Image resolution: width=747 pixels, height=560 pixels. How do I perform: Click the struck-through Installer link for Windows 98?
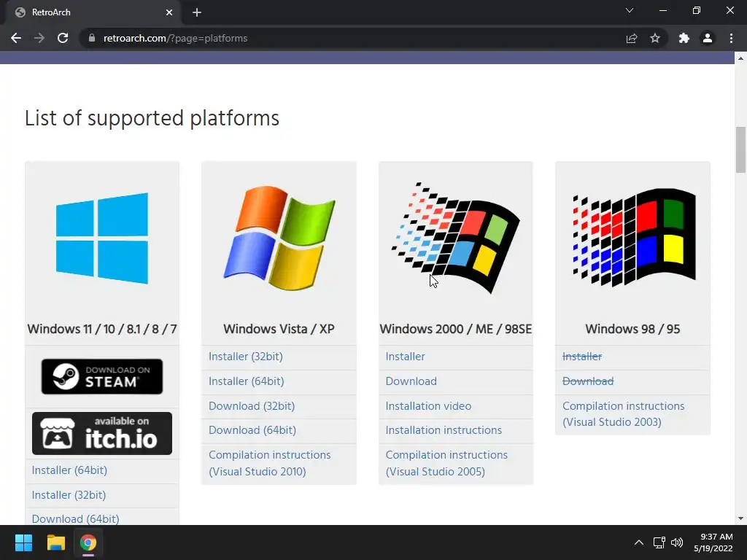point(582,357)
